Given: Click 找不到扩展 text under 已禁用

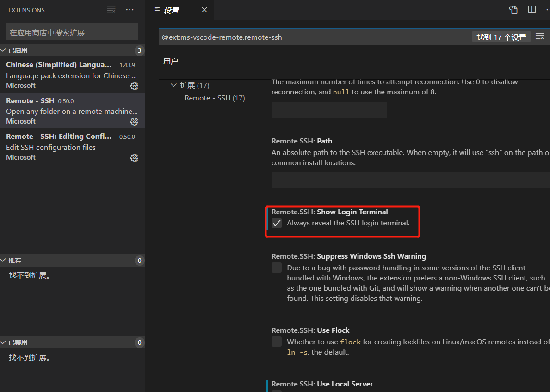Looking at the screenshot, I should click(x=30, y=358).
